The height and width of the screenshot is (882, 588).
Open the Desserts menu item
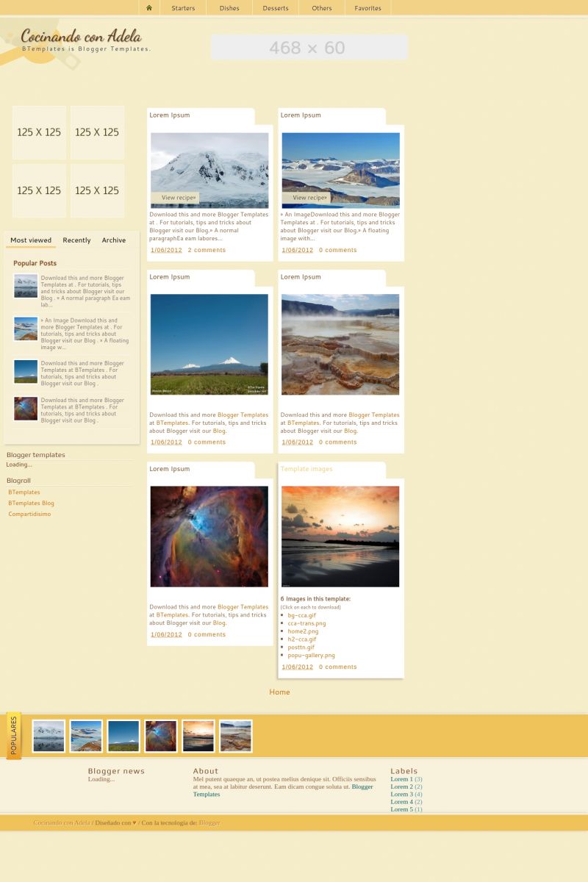point(276,8)
